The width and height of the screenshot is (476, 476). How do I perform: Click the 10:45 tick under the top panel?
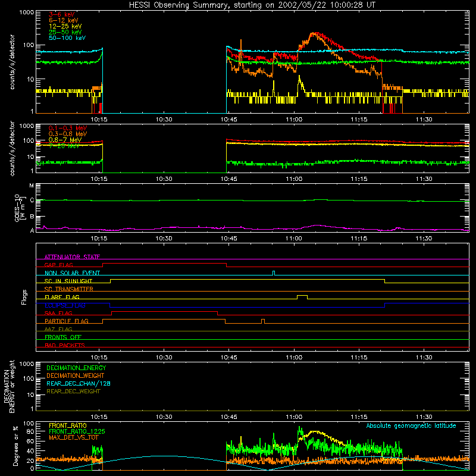pos(229,119)
